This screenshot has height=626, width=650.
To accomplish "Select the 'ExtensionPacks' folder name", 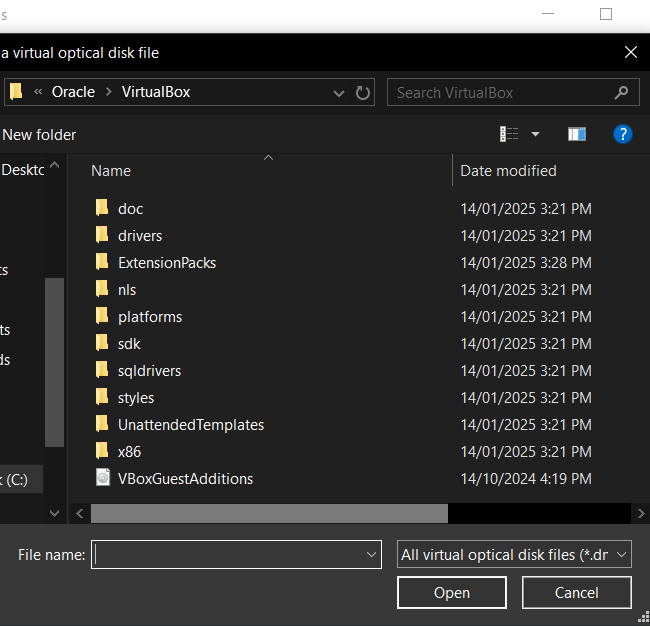I will pyautogui.click(x=167, y=262).
